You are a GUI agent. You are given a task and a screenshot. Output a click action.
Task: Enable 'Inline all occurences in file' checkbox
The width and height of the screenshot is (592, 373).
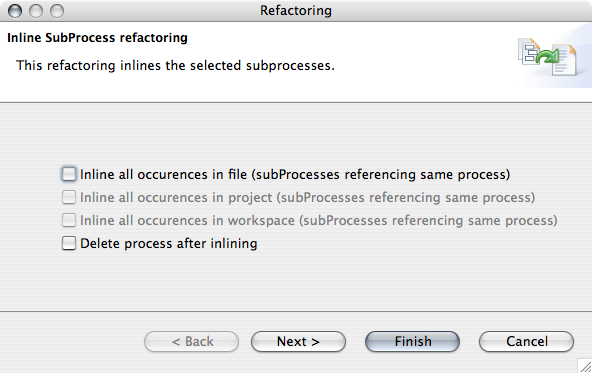pyautogui.click(x=69, y=174)
